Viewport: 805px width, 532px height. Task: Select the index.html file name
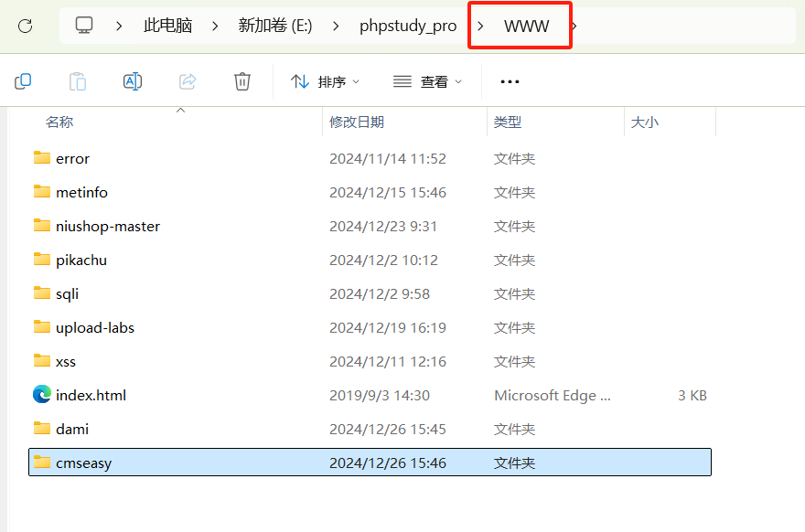coord(91,396)
